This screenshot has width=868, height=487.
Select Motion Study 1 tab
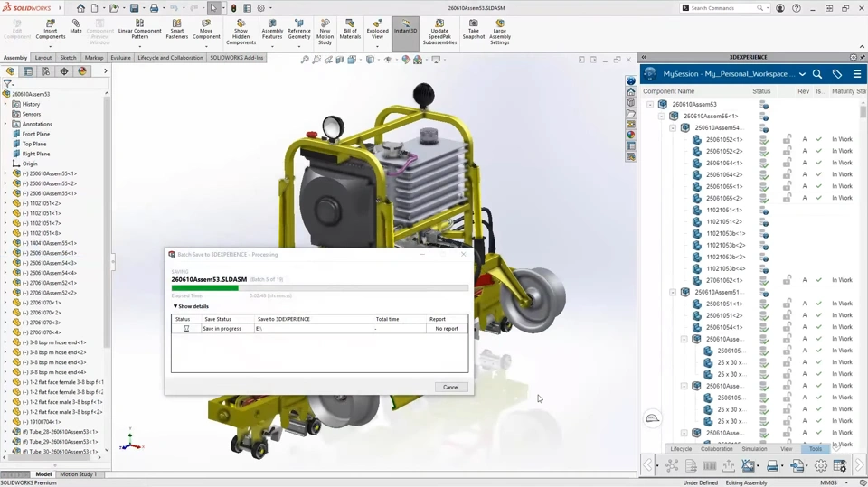click(x=78, y=474)
